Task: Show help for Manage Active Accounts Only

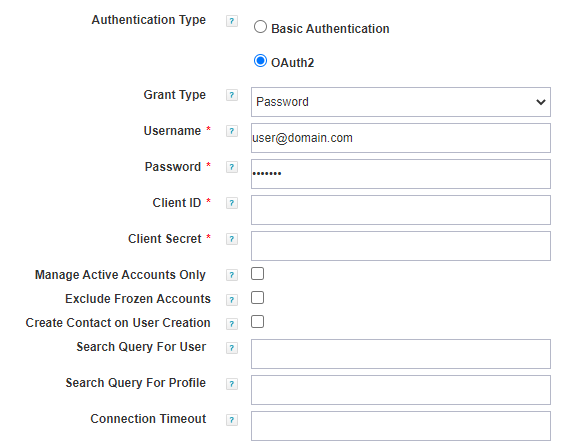Action: [232, 275]
